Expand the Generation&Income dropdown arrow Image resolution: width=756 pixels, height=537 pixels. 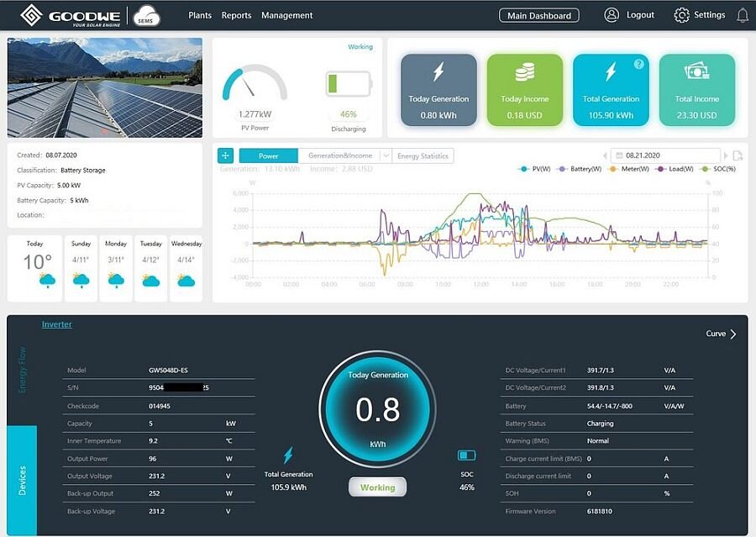point(386,155)
